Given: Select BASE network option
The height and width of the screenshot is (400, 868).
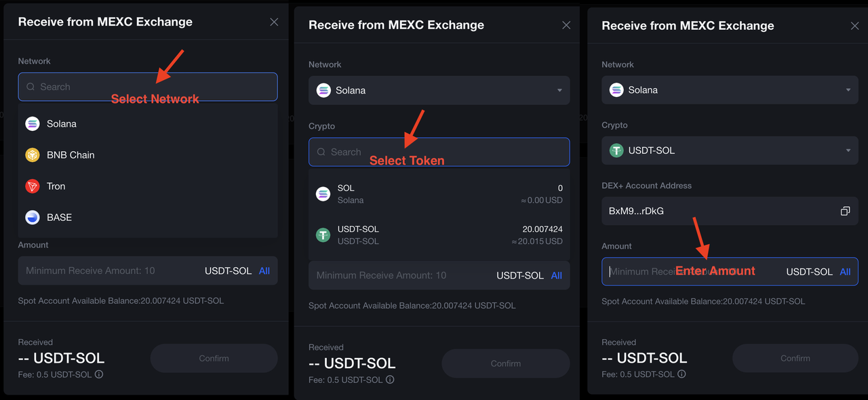Looking at the screenshot, I should pyautogui.click(x=148, y=217).
